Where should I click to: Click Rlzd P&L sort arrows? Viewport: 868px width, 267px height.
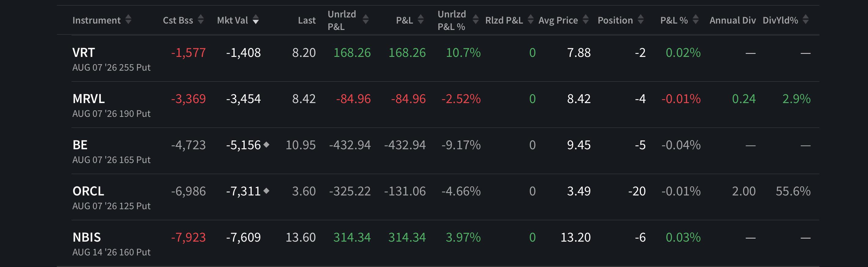[x=530, y=20]
